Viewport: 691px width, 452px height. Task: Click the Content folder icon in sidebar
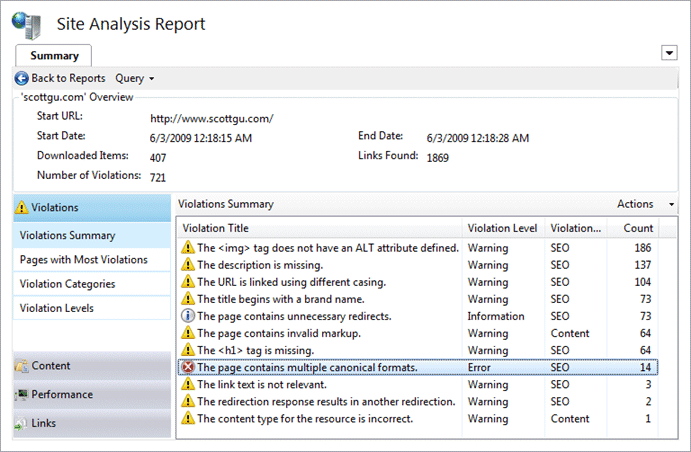(22, 366)
